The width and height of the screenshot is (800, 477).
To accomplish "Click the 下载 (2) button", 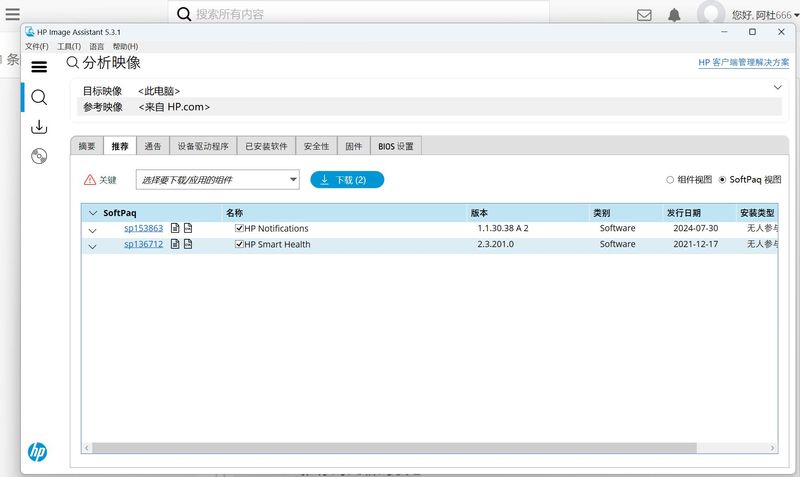I will [347, 180].
